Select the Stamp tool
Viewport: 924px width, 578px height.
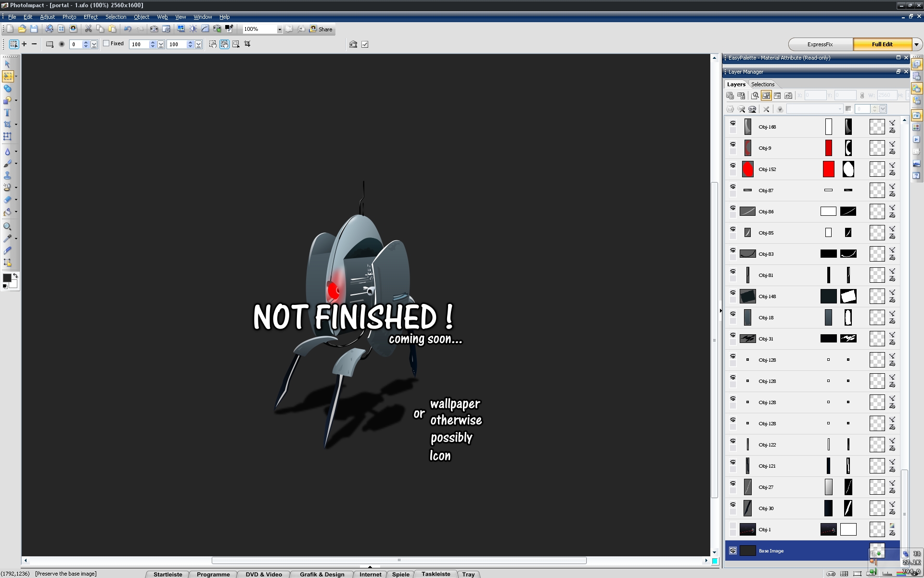point(7,176)
